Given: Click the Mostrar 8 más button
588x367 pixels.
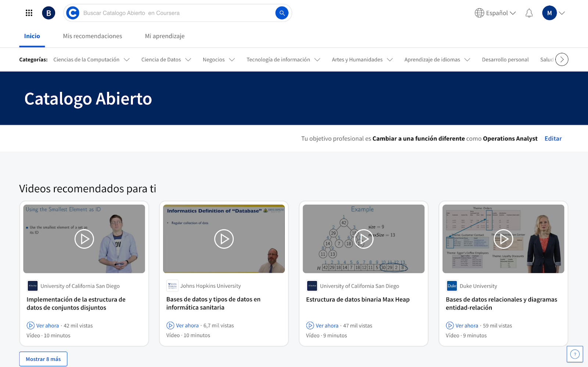Looking at the screenshot, I should pos(43,359).
